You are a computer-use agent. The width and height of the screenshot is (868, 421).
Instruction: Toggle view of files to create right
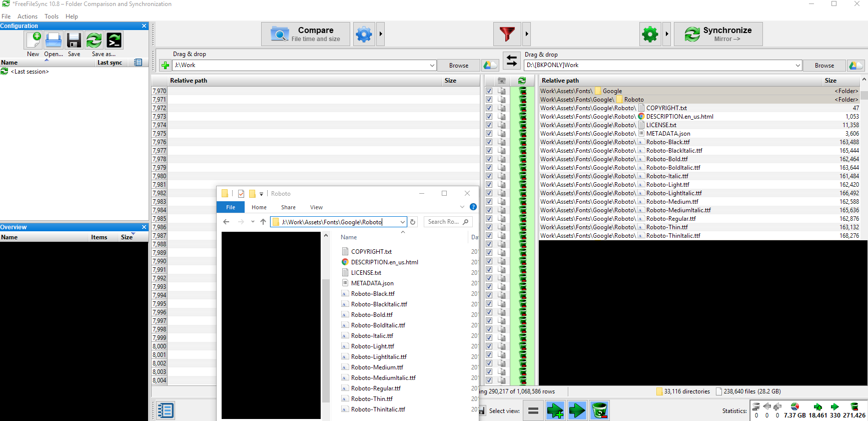[x=555, y=410]
